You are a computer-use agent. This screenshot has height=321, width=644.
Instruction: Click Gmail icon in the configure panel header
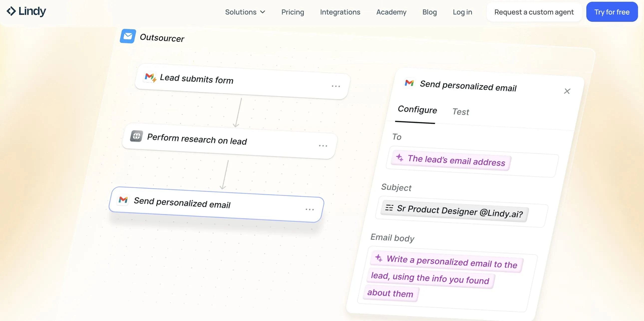pyautogui.click(x=409, y=83)
